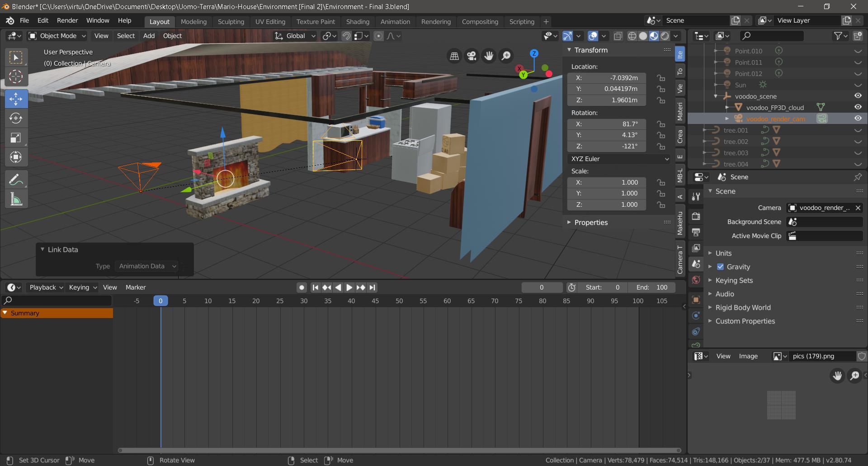Click the timeline Marker menu
The width and height of the screenshot is (868, 466).
(136, 287)
